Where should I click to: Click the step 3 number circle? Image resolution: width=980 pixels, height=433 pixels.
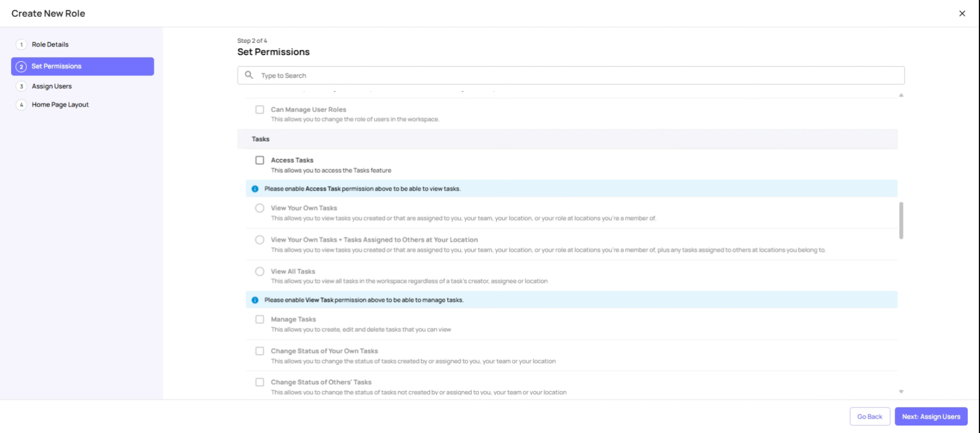click(21, 86)
